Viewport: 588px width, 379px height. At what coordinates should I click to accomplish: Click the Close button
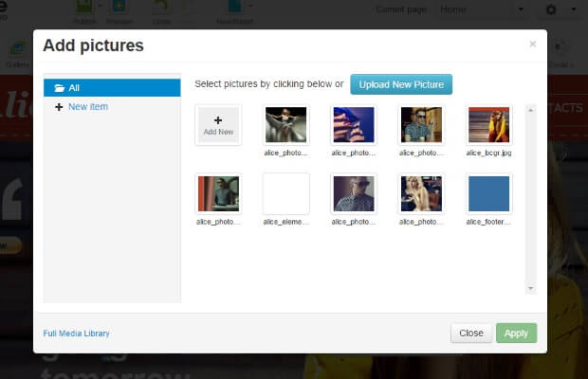(471, 333)
